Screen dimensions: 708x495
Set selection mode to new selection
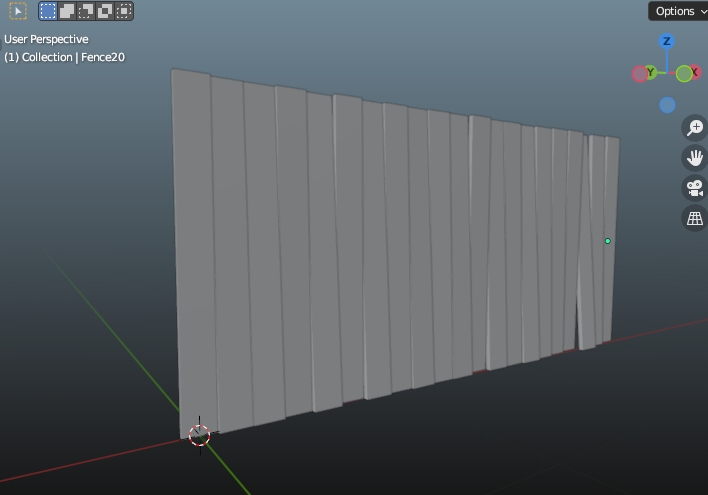point(48,11)
